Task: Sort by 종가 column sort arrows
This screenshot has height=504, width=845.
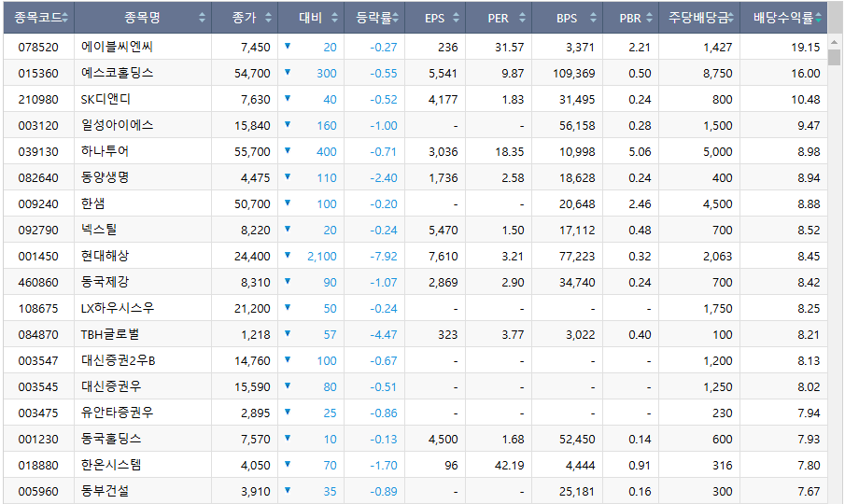Action: [268, 18]
